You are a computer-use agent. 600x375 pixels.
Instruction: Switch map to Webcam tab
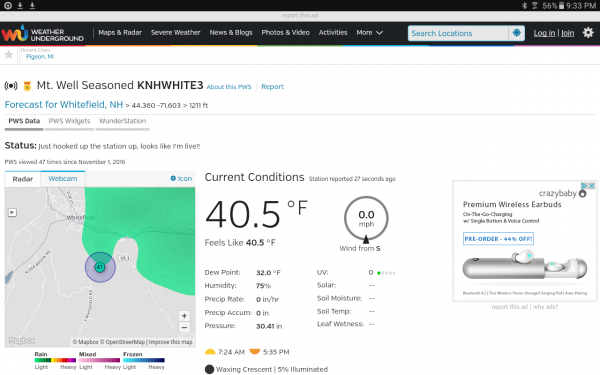[63, 179]
